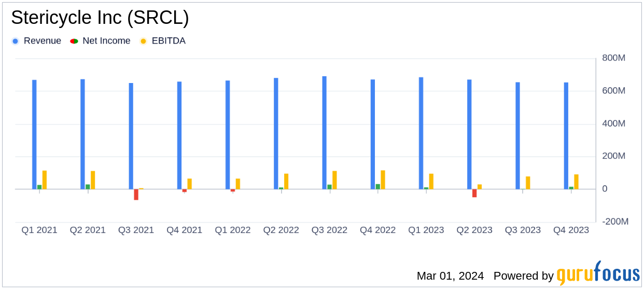The image size is (644, 289).
Task: Click the Q4 2023 axis label
Action: pyautogui.click(x=571, y=230)
